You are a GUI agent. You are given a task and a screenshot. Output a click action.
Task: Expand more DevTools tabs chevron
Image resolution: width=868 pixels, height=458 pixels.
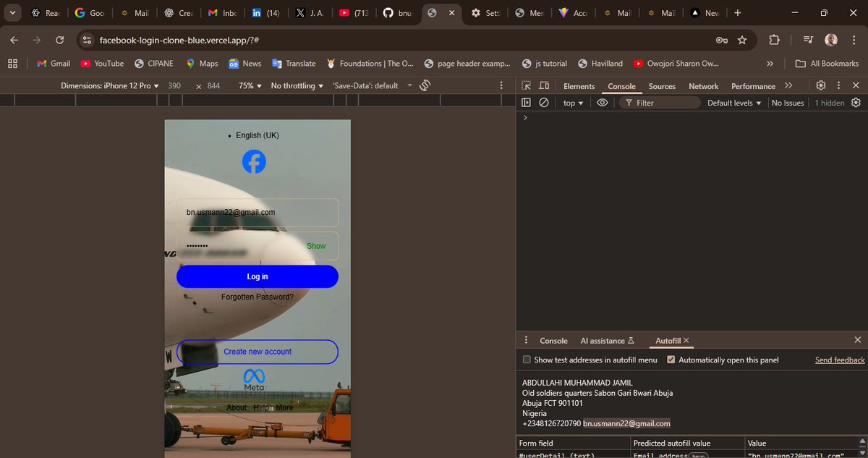[x=788, y=85]
